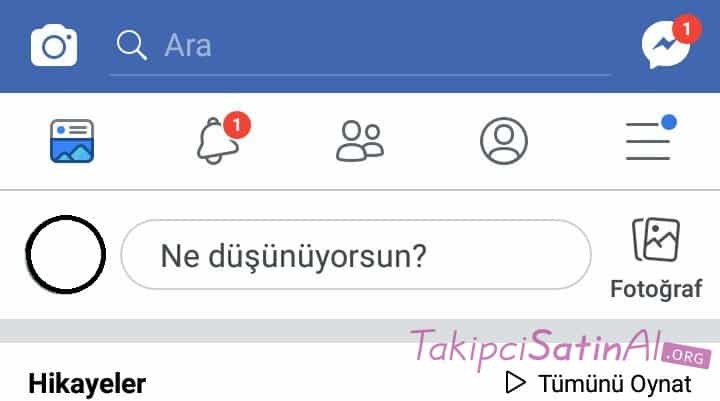The width and height of the screenshot is (720, 401).
Task: Tap the Ne düşünüyorsun? post box
Action: pyautogui.click(x=356, y=255)
